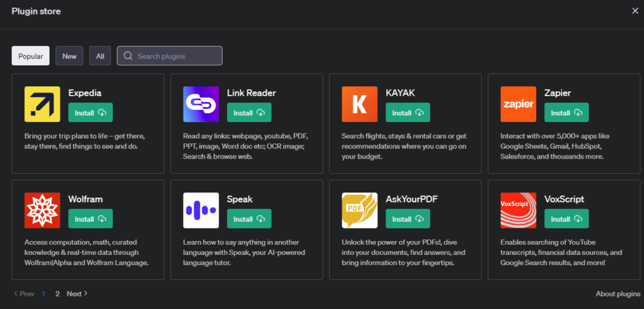
Task: Switch to the New plugins tab
Action: pos(69,56)
